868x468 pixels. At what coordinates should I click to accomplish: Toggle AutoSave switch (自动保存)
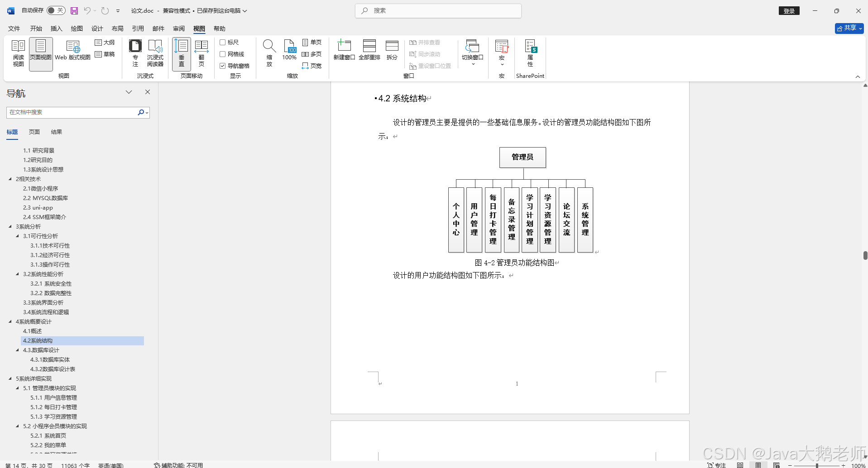click(x=56, y=10)
